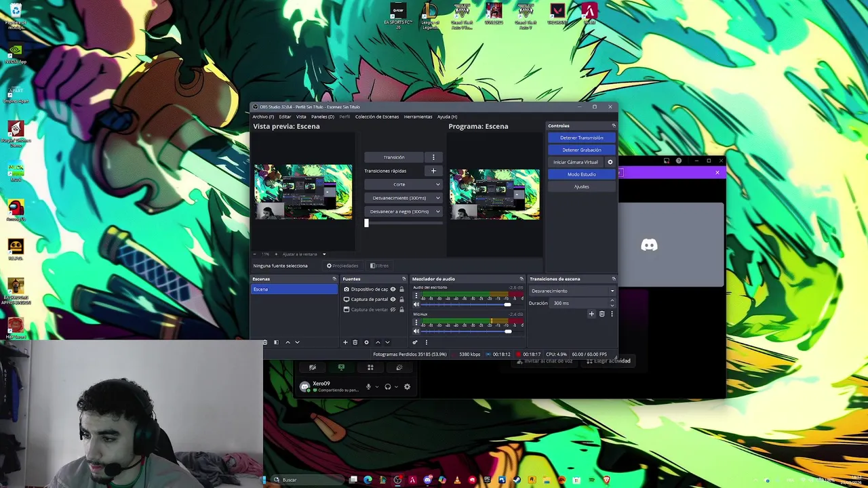
Task: Open the Paneles menu
Action: pos(323,117)
